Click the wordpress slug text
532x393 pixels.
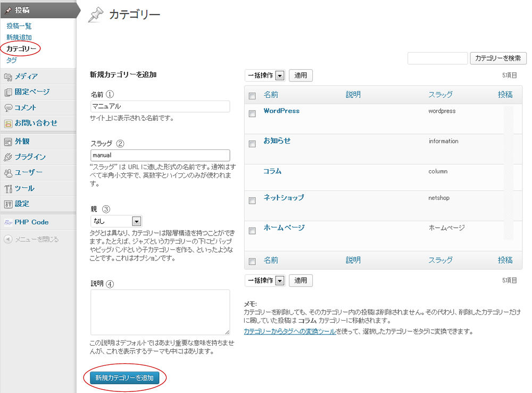click(442, 111)
